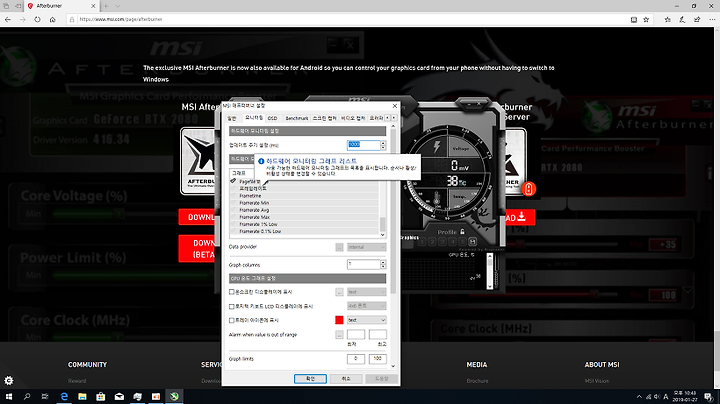The width and height of the screenshot is (720, 404).
Task: Switch to the 비디오 캡처 tab
Action: pos(353,118)
